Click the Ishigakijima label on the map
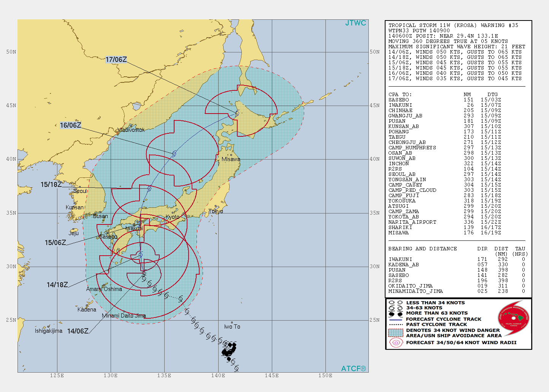549x392 pixels. pyautogui.click(x=49, y=331)
